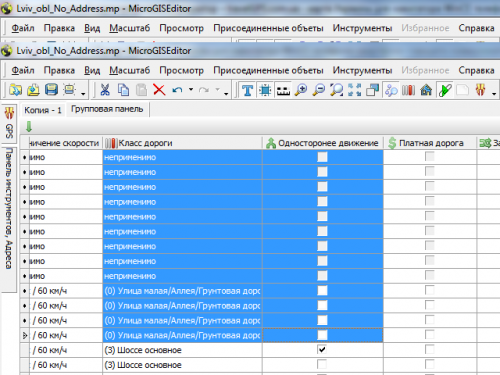500x375 pixels.
Task: Tick Платная дорога checkbox in the first неприменимо row
Action: [x=430, y=157]
